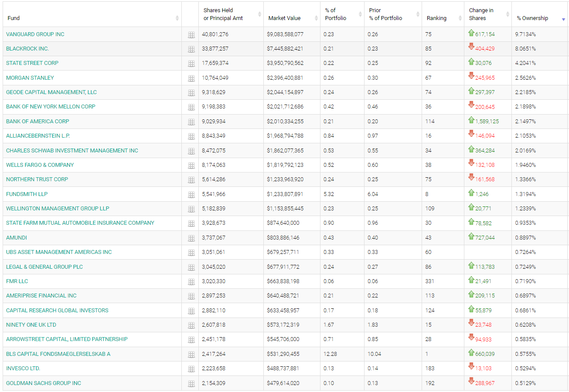The image size is (569, 392).
Task: Select State Farm market value $874,640,000
Action: 283,223
